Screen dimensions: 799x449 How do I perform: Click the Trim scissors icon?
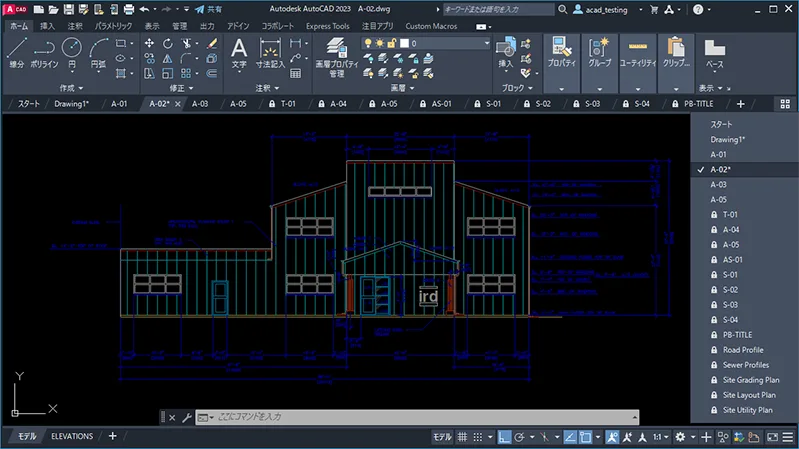187,43
